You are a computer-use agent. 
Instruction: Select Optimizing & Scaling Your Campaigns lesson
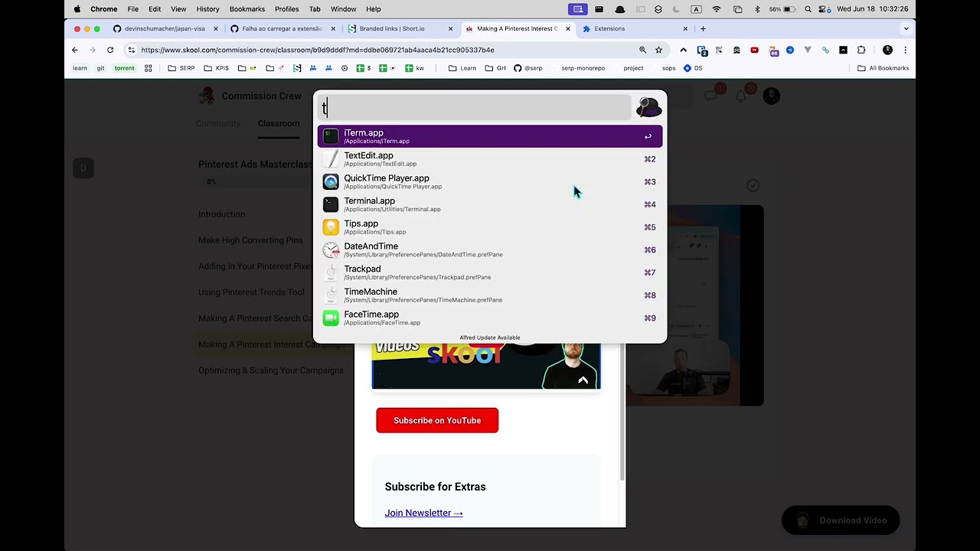click(271, 370)
